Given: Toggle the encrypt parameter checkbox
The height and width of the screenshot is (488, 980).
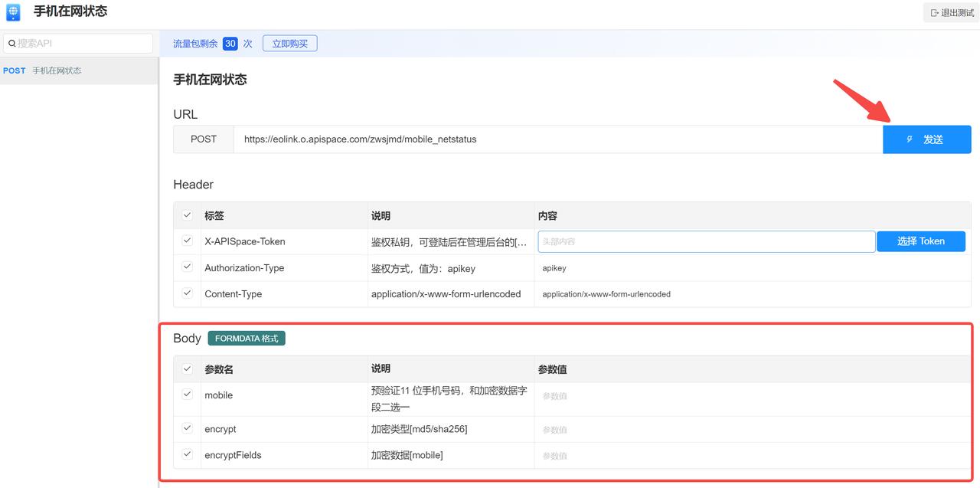Looking at the screenshot, I should coord(186,427).
